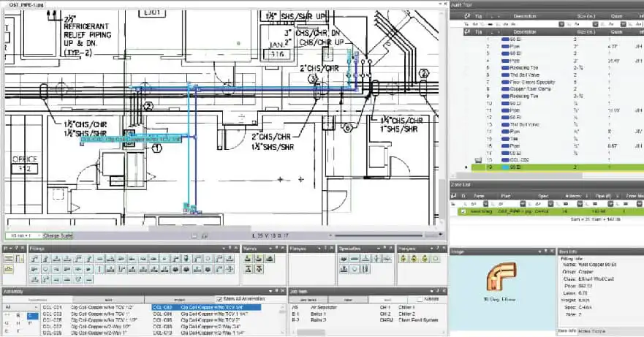644x337 pixels.
Task: Toggle the zone row checkbox in Zone List
Action: [x=463, y=211]
